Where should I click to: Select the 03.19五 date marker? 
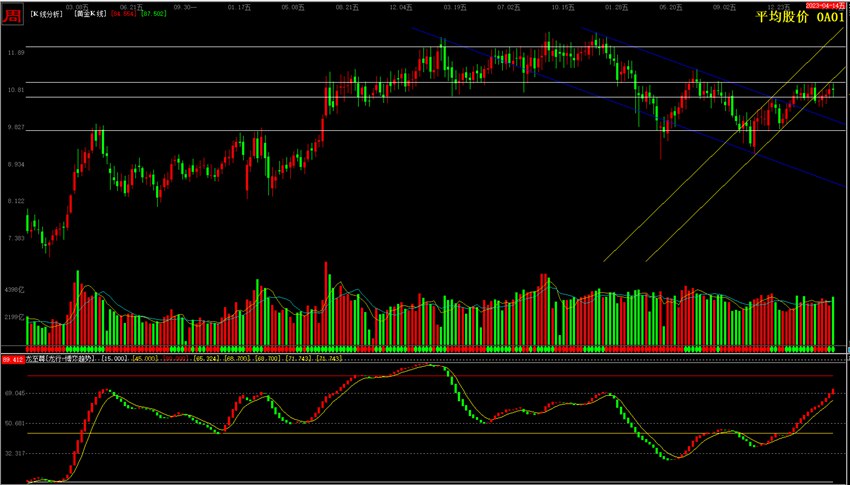(x=455, y=7)
